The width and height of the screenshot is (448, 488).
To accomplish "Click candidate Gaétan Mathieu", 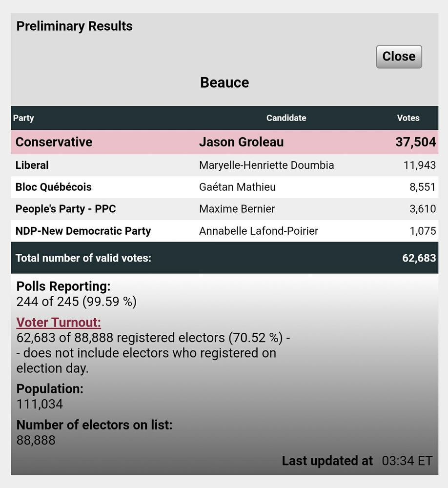I will tap(237, 187).
